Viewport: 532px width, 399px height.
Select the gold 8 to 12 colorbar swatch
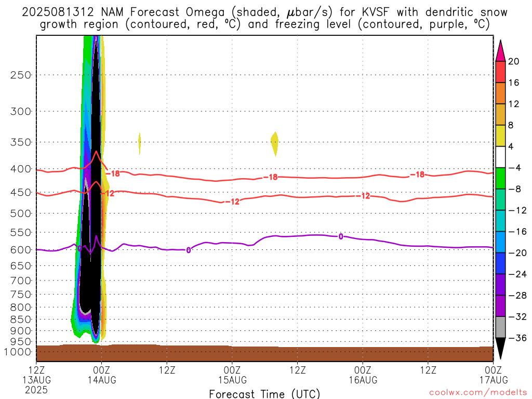500,115
